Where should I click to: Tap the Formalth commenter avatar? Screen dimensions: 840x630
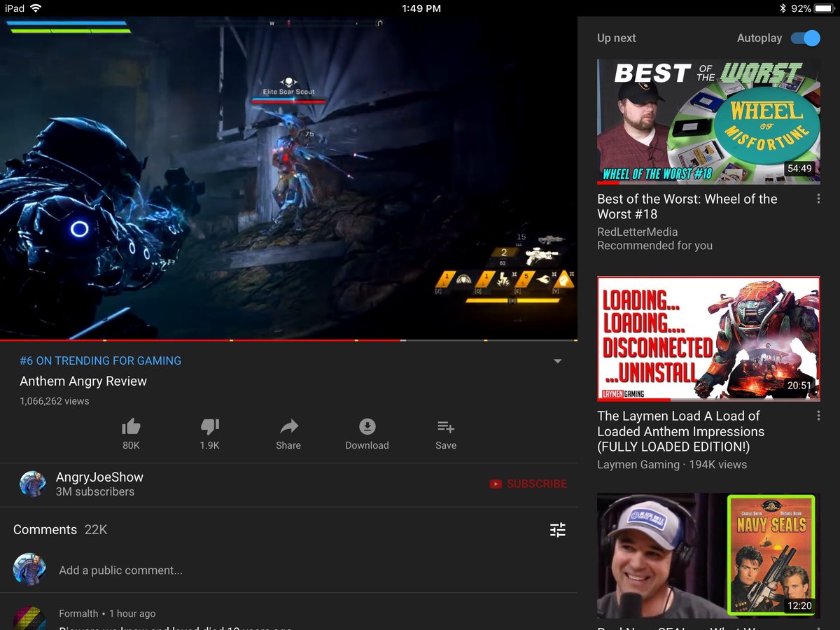coord(29,619)
